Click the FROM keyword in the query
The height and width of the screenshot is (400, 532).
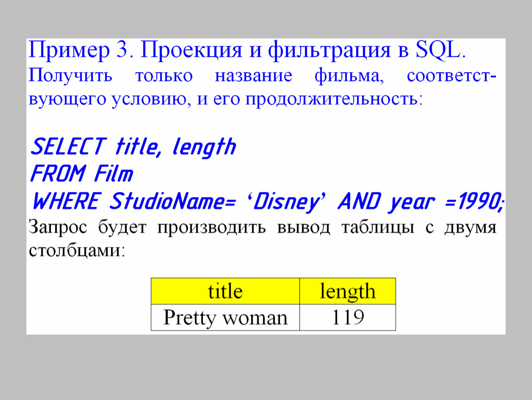58,175
